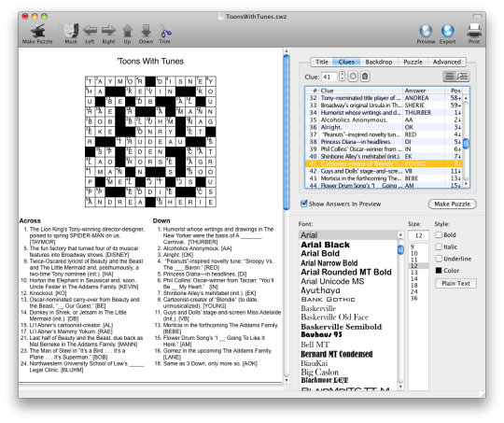Screen dimensions: 504x423
Task: Click the clue list vertical scrollbar thumb
Action: pyautogui.click(x=466, y=143)
